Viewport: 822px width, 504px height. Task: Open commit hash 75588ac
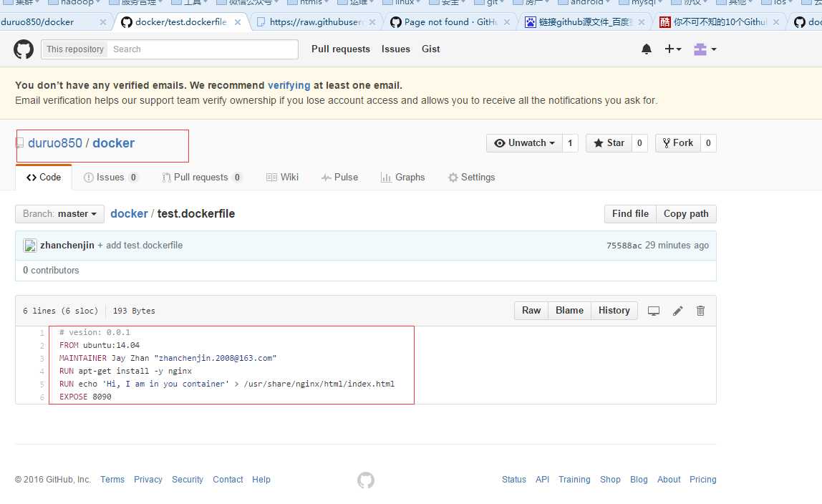click(624, 246)
